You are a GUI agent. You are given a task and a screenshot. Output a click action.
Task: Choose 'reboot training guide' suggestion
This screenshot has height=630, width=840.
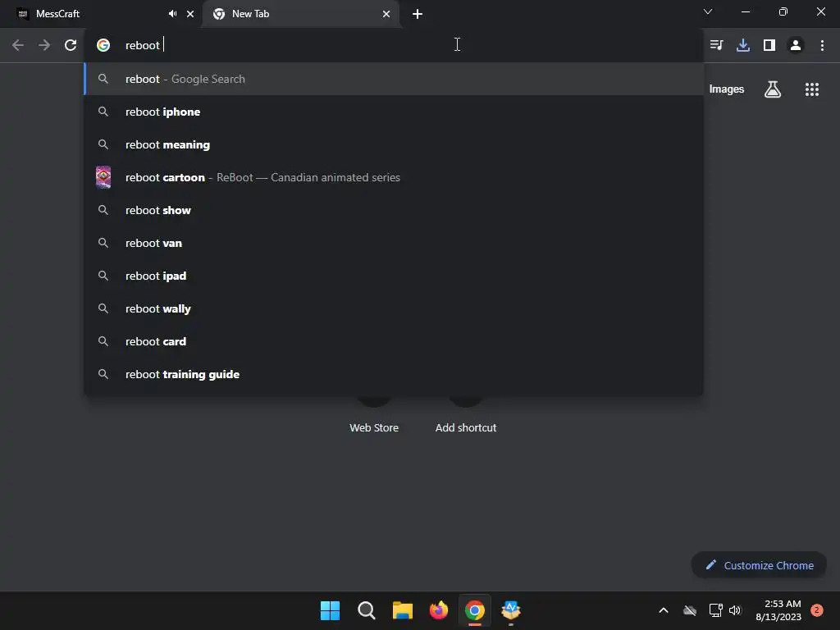tap(394, 374)
